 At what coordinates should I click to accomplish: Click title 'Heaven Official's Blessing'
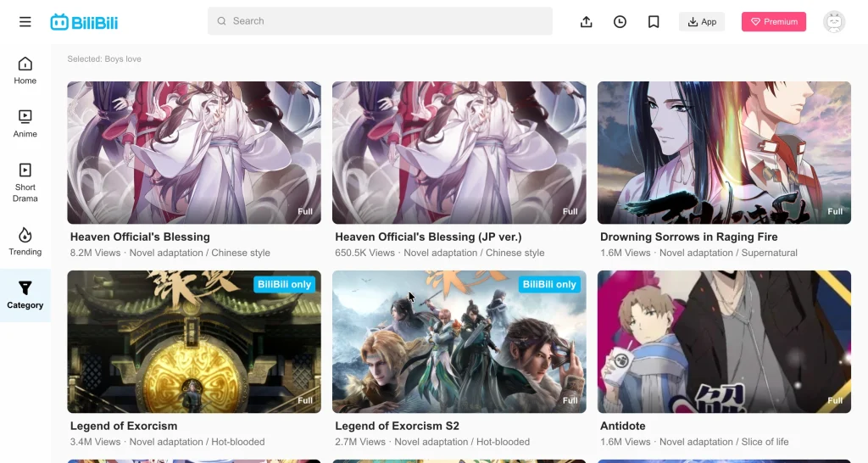140,237
